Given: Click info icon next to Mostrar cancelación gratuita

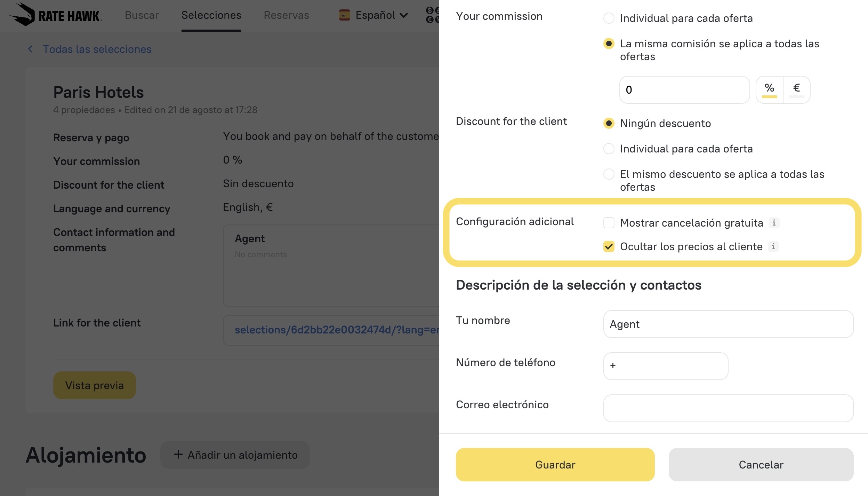Looking at the screenshot, I should pyautogui.click(x=774, y=223).
